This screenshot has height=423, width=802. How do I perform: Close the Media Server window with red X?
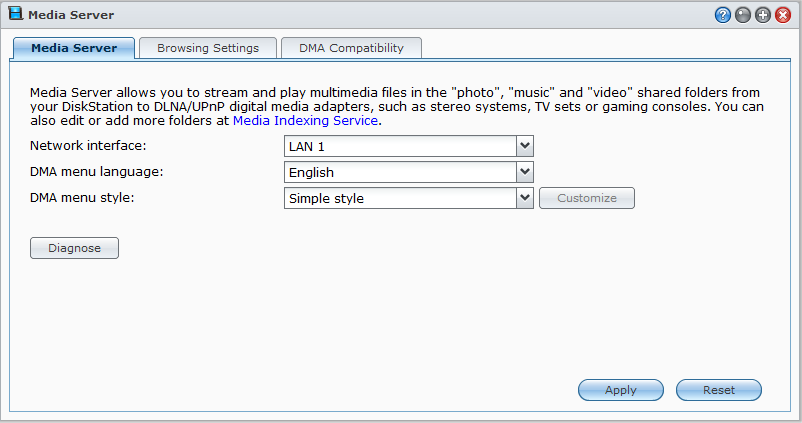point(783,15)
